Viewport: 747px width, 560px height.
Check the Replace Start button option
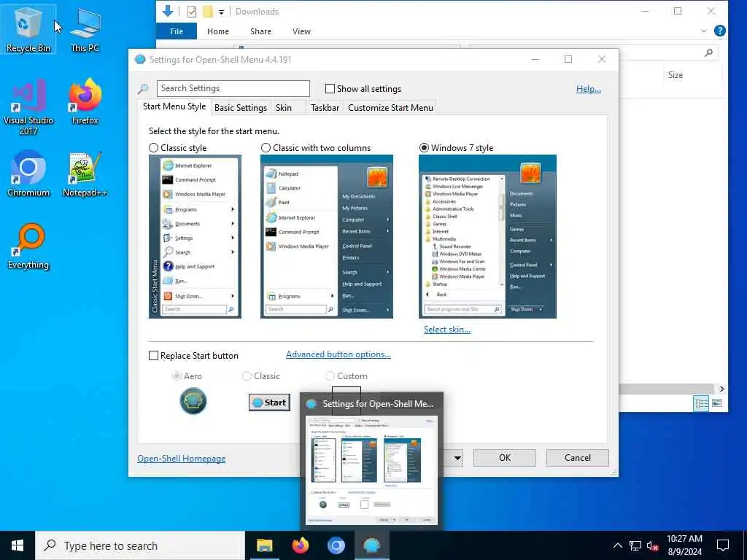tap(153, 356)
